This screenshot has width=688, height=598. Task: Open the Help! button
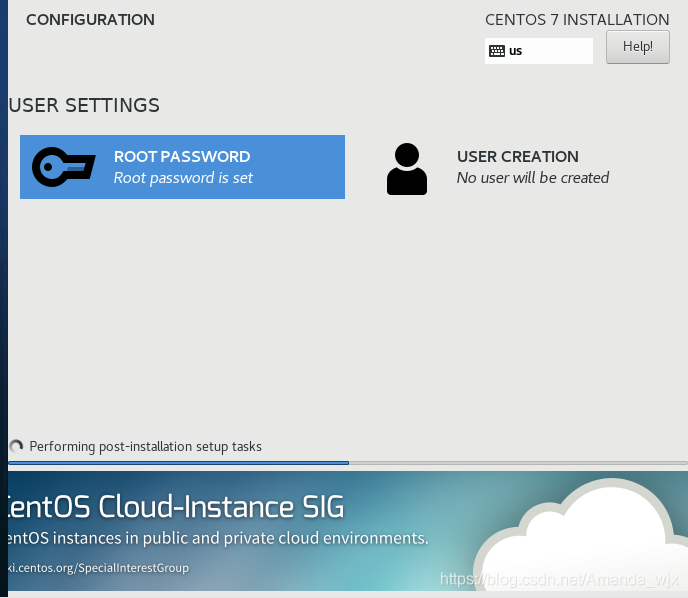point(638,47)
